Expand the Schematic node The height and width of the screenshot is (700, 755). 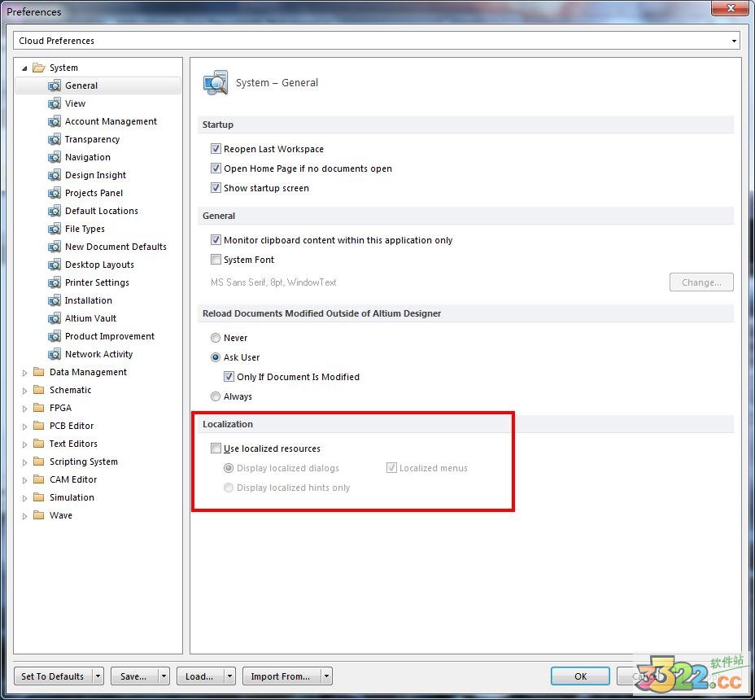pyautogui.click(x=24, y=390)
